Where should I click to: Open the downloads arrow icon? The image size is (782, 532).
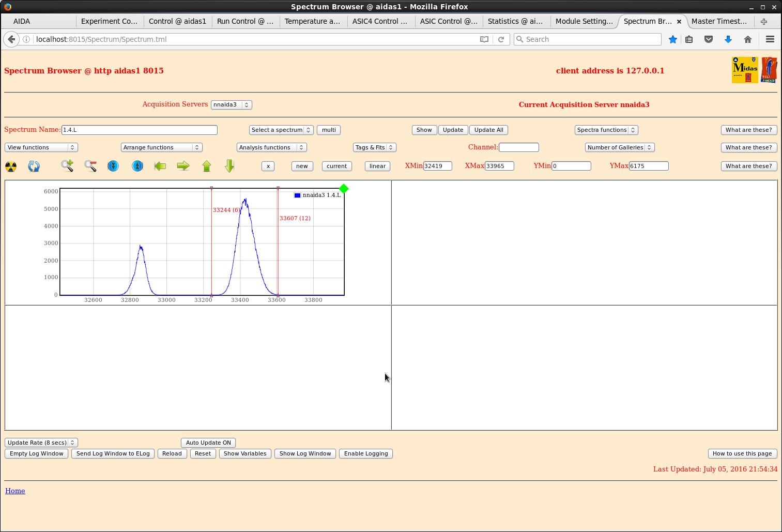tap(728, 39)
